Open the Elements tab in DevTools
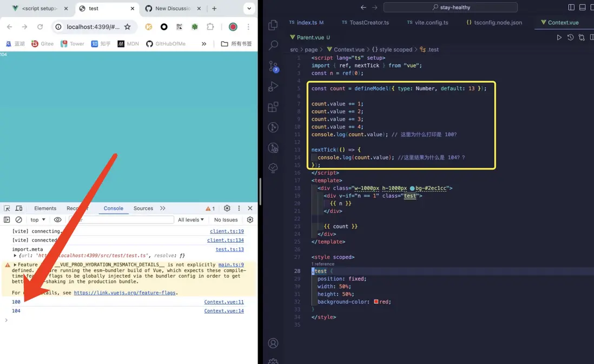The width and height of the screenshot is (594, 364). coord(45,208)
